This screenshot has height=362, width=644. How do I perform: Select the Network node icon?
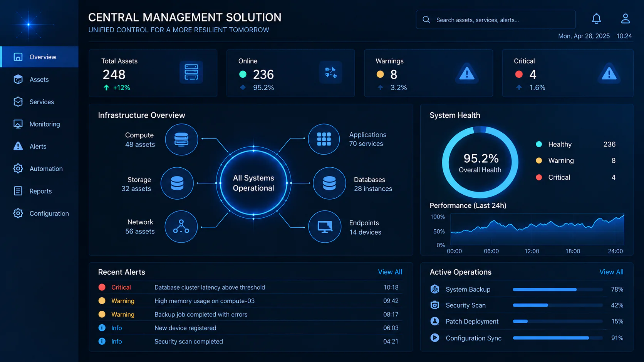[181, 227]
